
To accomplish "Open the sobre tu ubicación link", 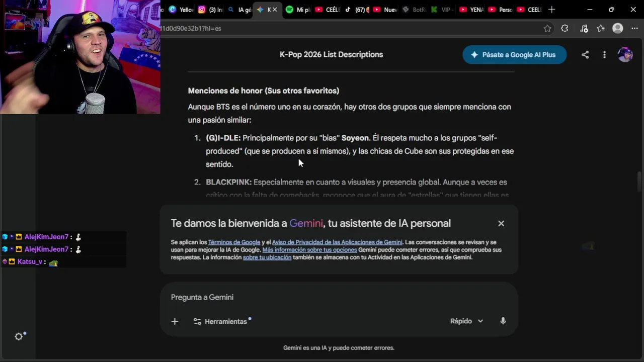I will [267, 257].
